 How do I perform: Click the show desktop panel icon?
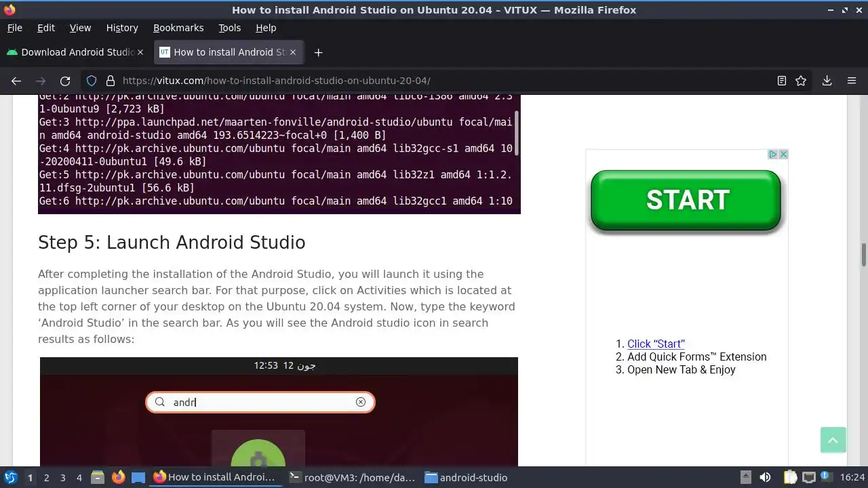[138, 477]
